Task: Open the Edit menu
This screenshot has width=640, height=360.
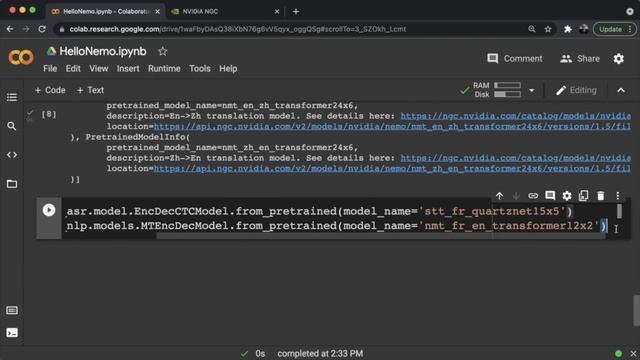Action: click(73, 69)
